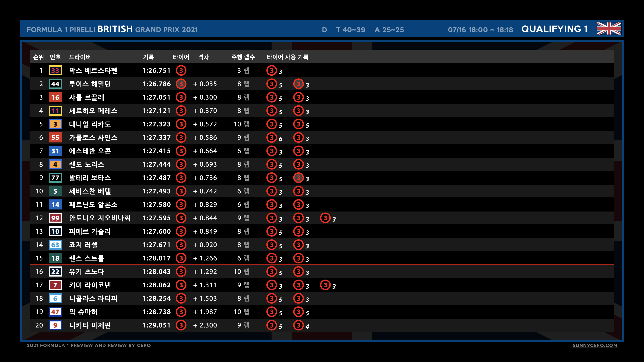Click the tyre icon beside Hamilton's 1:26.786
This screenshot has width=644, height=362.
[181, 84]
